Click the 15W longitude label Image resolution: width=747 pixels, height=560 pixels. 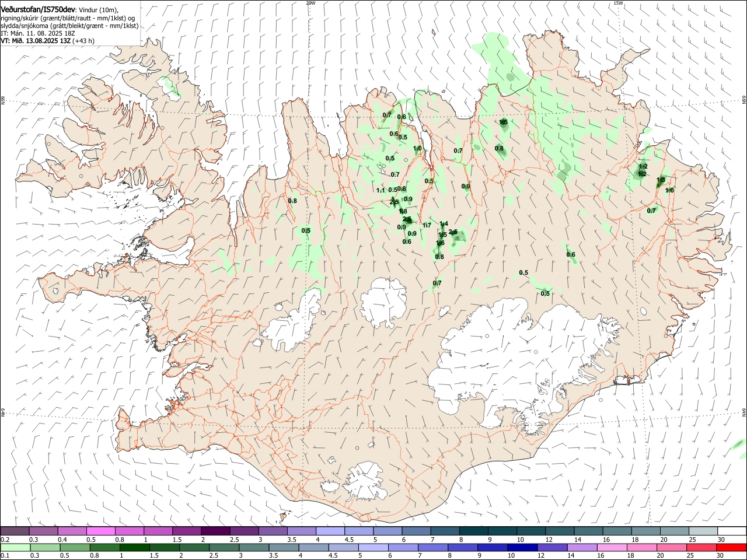point(618,3)
